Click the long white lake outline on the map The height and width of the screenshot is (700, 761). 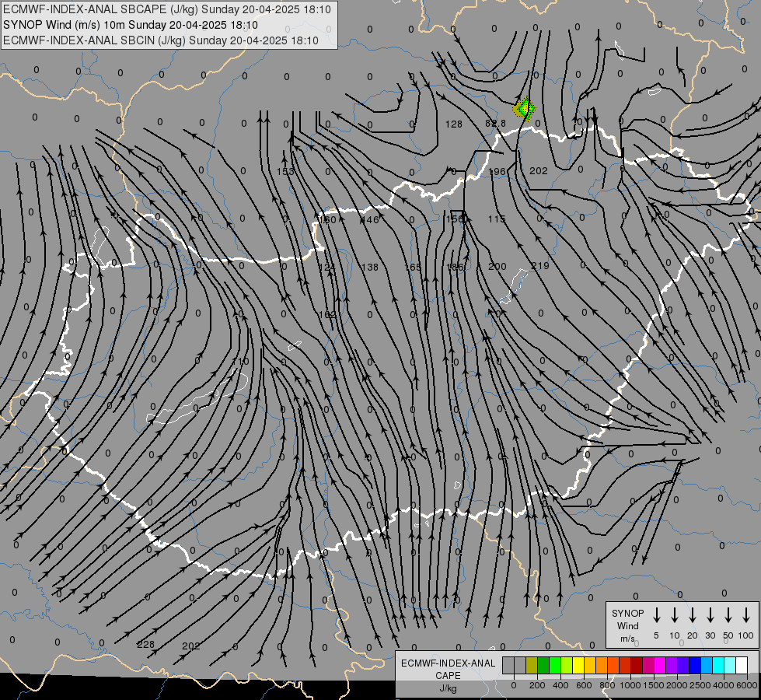197,398
